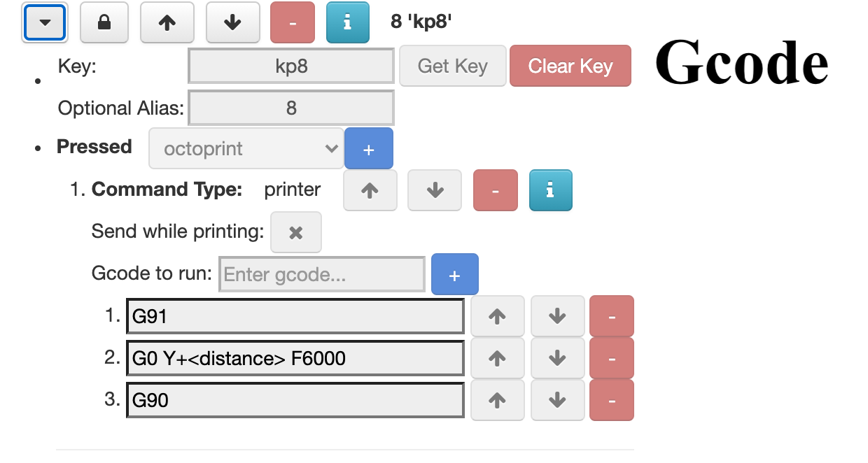Add gcode line with blue plus button
This screenshot has height=463, width=868.
pyautogui.click(x=455, y=275)
